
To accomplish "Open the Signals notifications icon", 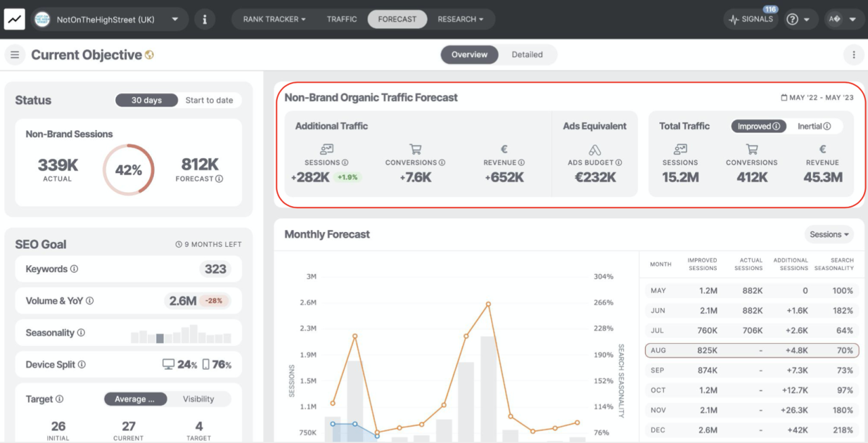I will tap(751, 19).
